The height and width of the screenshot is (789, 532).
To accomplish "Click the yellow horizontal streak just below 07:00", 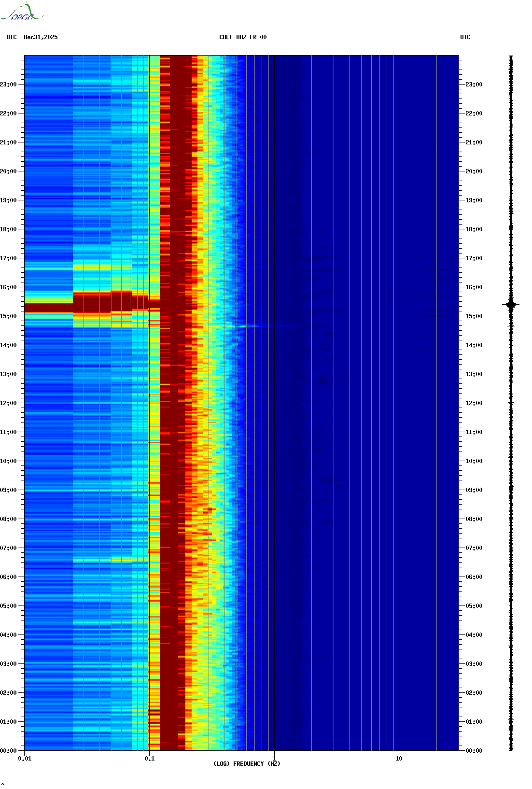I will [x=121, y=560].
